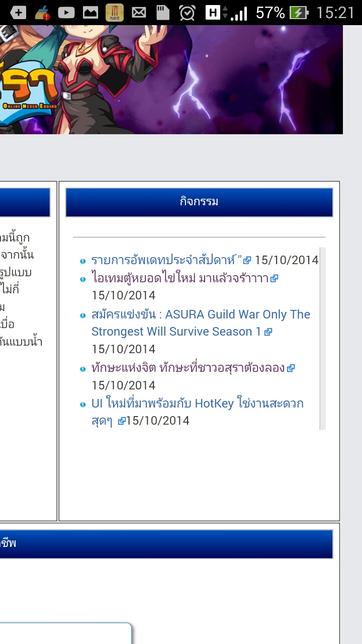Image resolution: width=362 pixels, height=644 pixels.
Task: Click bullet beside ASURA Guild War item
Action: click(x=83, y=315)
